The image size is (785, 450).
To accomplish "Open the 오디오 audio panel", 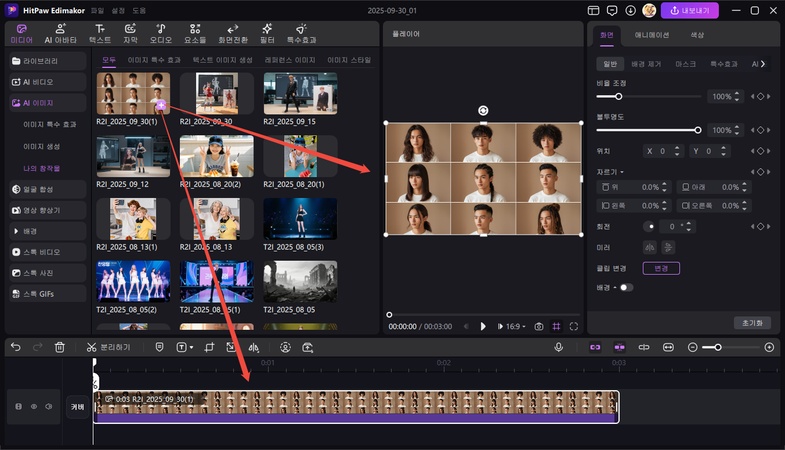I will click(x=161, y=32).
